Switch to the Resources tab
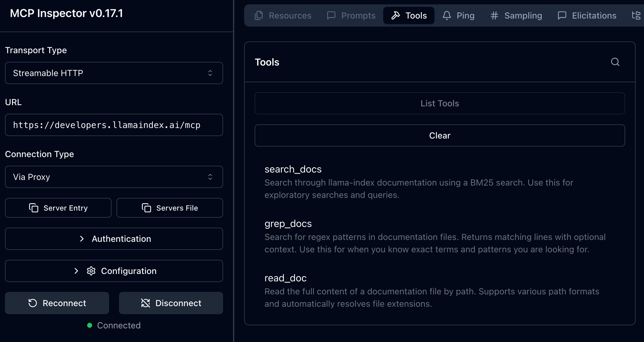The width and height of the screenshot is (644, 342). pyautogui.click(x=283, y=15)
